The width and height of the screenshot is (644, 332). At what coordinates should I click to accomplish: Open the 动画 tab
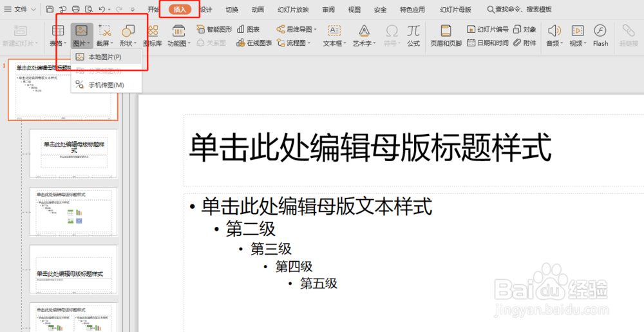point(258,10)
